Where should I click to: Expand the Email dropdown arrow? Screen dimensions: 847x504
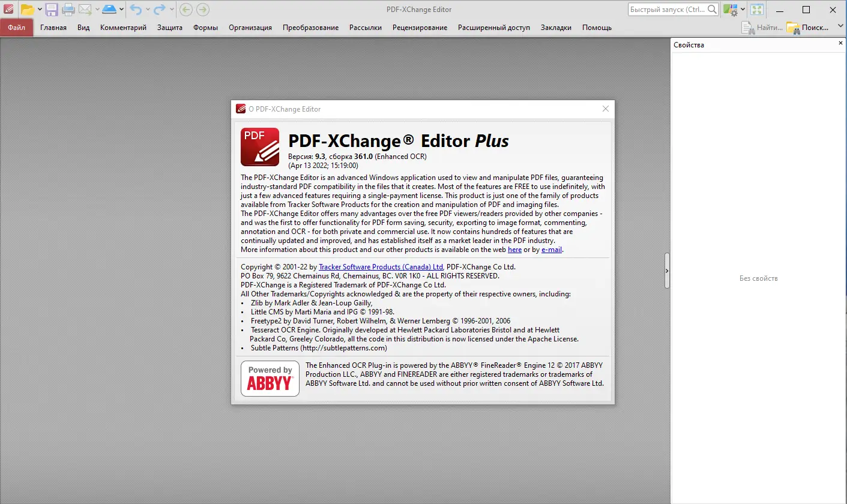tap(97, 9)
